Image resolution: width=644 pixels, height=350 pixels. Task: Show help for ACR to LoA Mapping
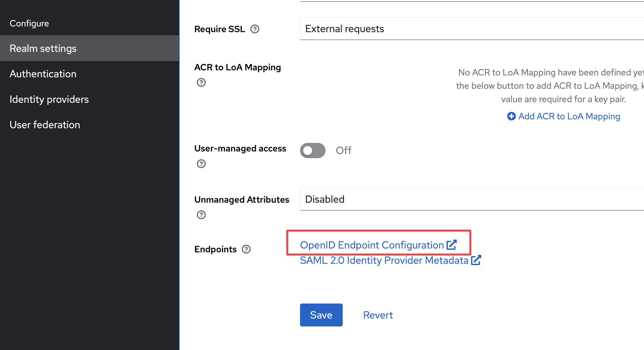pos(201,82)
